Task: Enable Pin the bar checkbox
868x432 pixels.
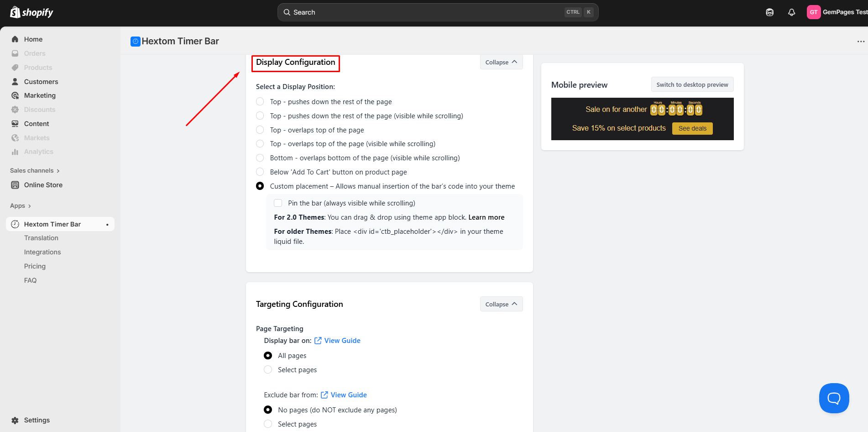Action: tap(278, 203)
